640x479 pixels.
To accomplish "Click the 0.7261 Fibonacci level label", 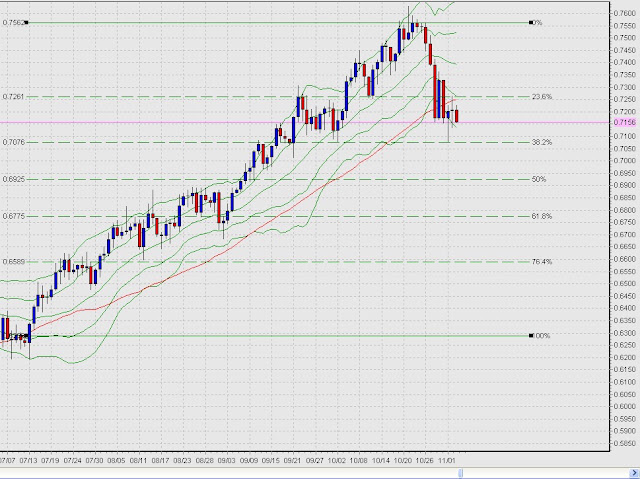I will tap(13, 97).
